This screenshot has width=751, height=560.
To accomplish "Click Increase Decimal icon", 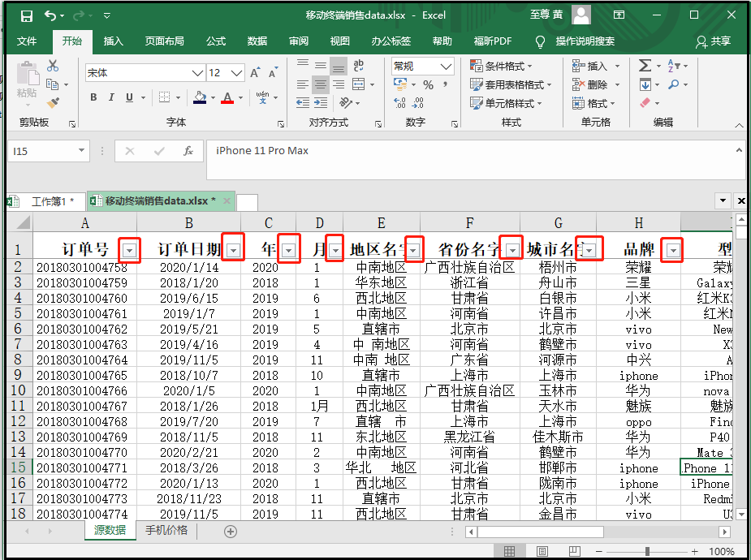I will (400, 102).
